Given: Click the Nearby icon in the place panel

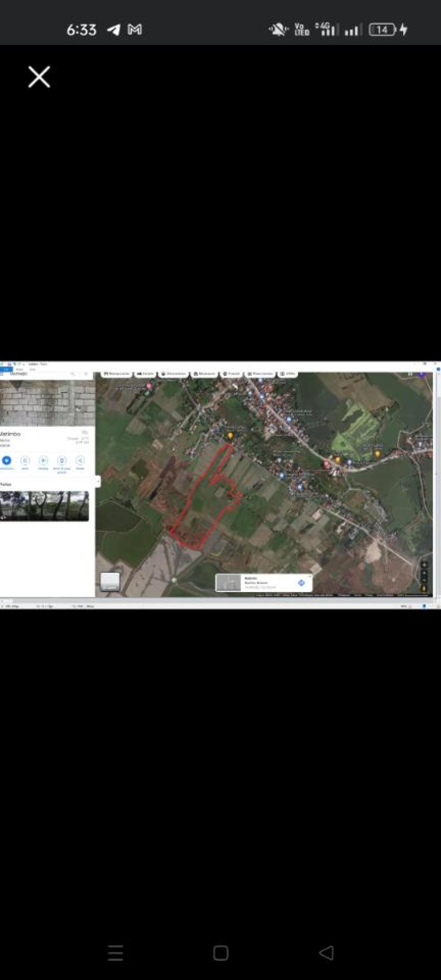Looking at the screenshot, I should pyautogui.click(x=43, y=460).
